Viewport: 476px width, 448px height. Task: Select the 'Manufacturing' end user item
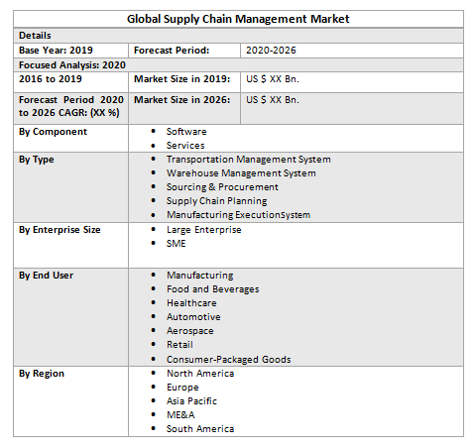tap(199, 276)
